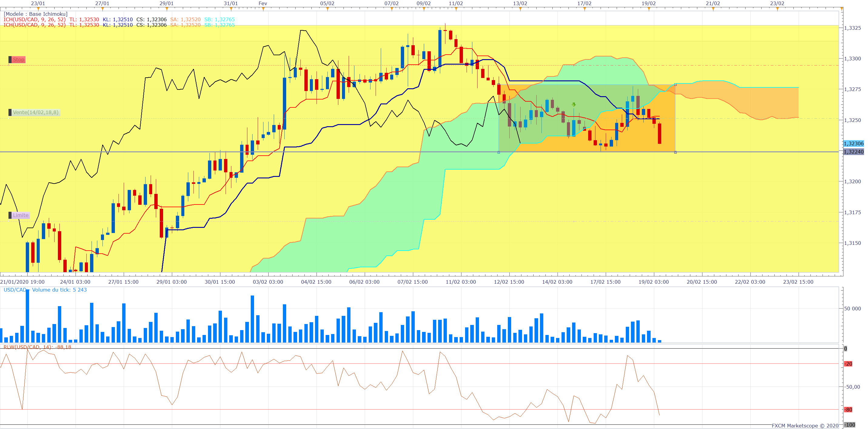Click the [Modele : Base Ichimoku] label
Image resolution: width=868 pixels, height=429 pixels.
point(35,14)
